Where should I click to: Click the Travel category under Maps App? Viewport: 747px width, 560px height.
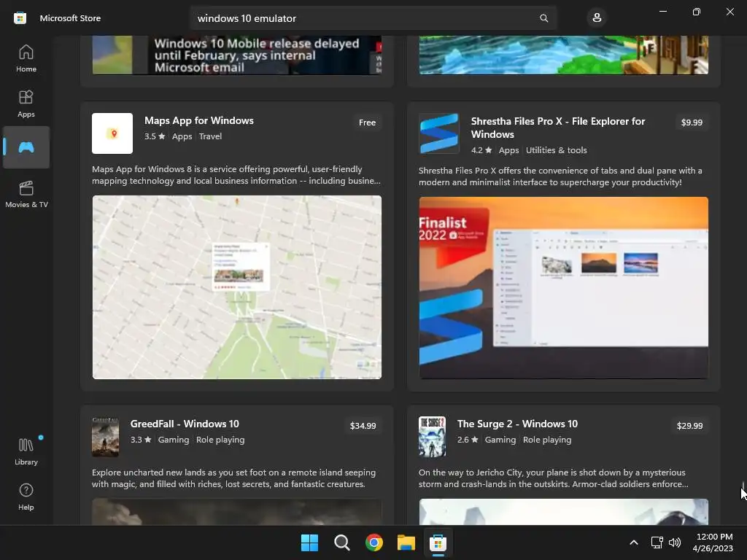pyautogui.click(x=211, y=136)
